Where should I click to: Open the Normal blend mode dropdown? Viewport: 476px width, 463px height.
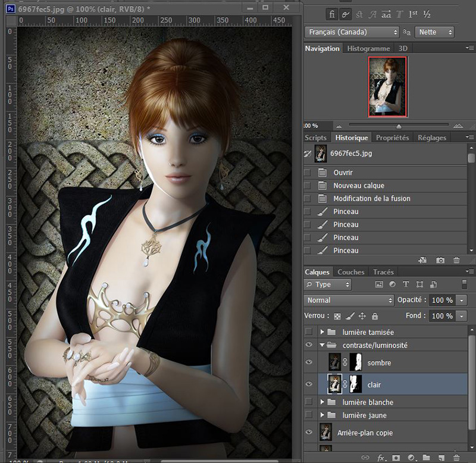point(349,300)
